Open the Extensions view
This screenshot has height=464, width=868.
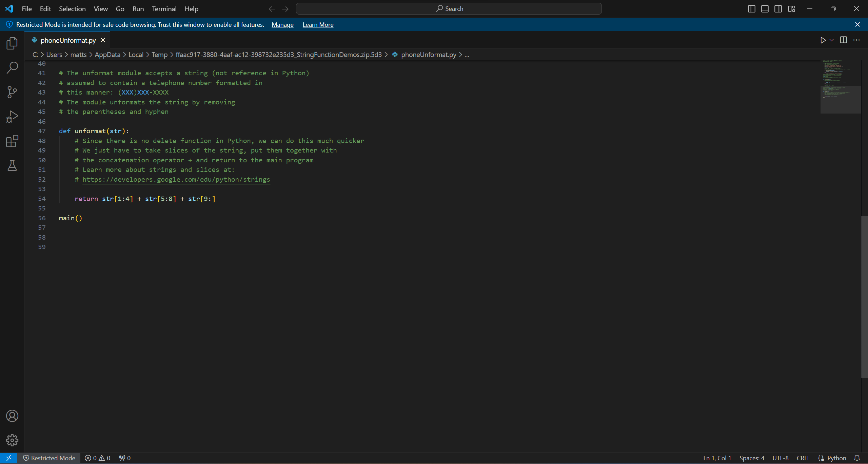tap(12, 141)
